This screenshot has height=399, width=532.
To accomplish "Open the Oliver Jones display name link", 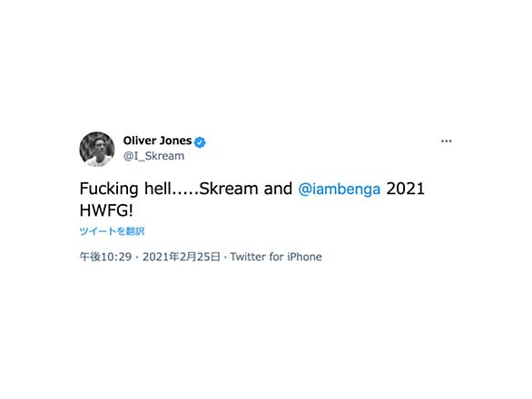I will click(x=157, y=141).
